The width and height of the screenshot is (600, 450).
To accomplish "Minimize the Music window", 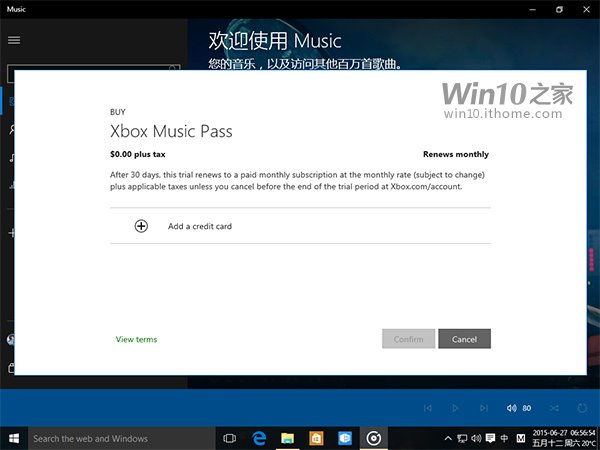I will coord(533,10).
